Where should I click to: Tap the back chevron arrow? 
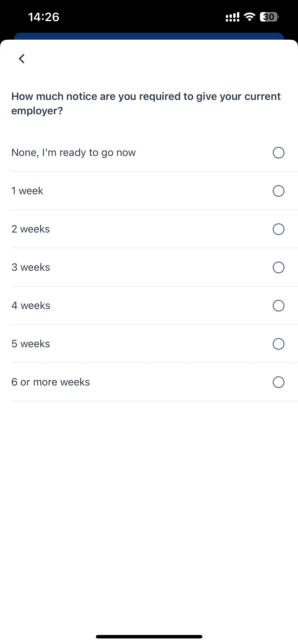coord(22,59)
